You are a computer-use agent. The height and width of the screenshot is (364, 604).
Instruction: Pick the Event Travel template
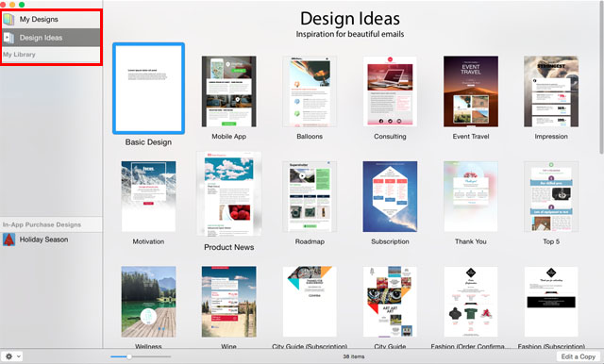pos(471,91)
